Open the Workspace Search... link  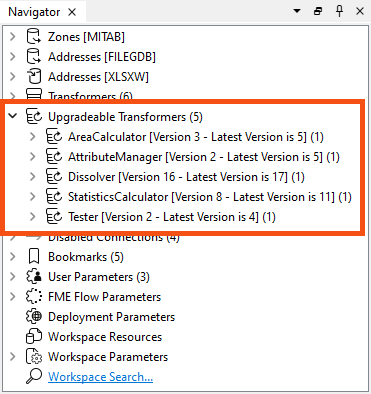click(100, 377)
